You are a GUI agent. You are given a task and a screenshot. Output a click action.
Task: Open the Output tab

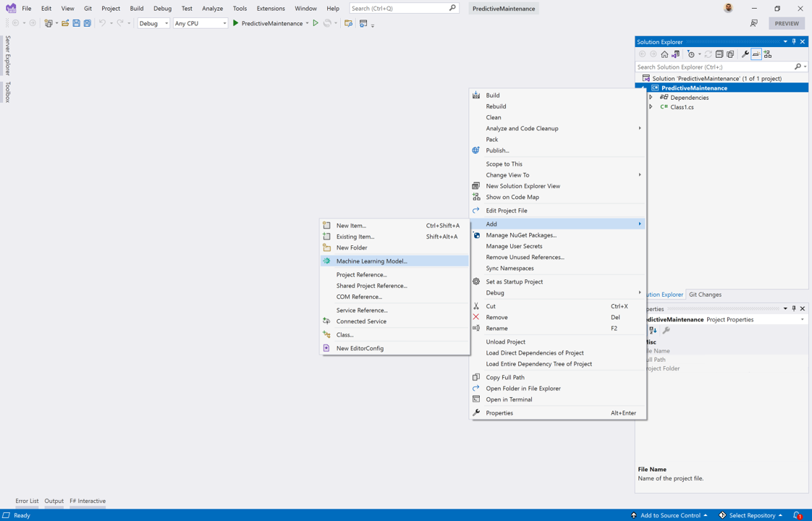(54, 501)
